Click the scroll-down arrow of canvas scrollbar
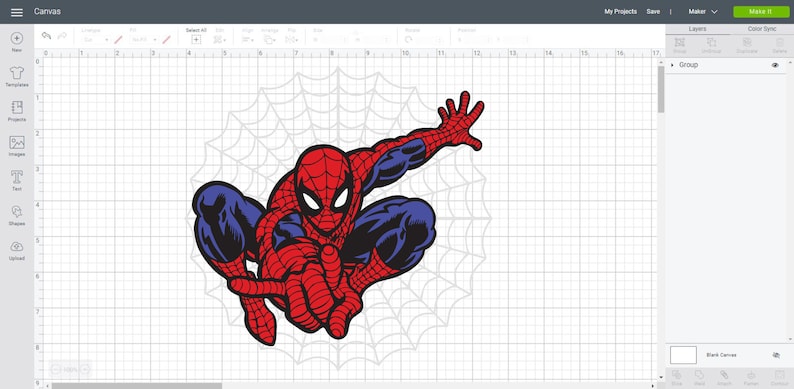This screenshot has width=794, height=389. click(661, 377)
